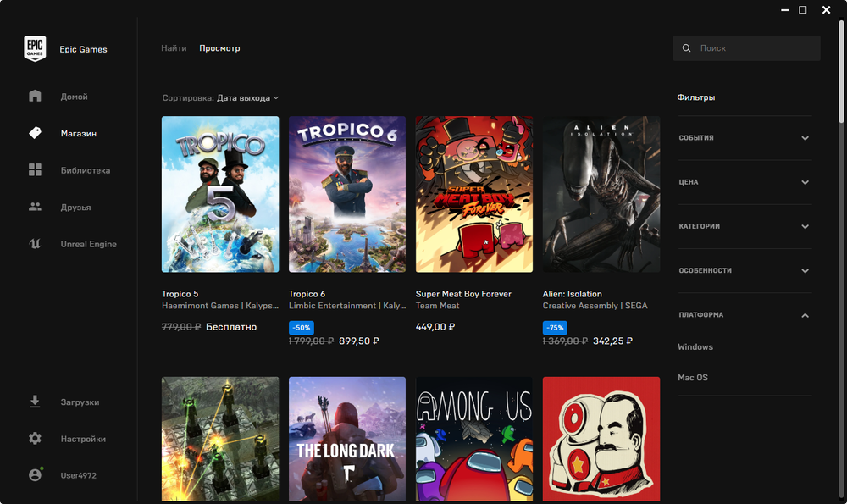Maximize the launcher window

[803, 9]
